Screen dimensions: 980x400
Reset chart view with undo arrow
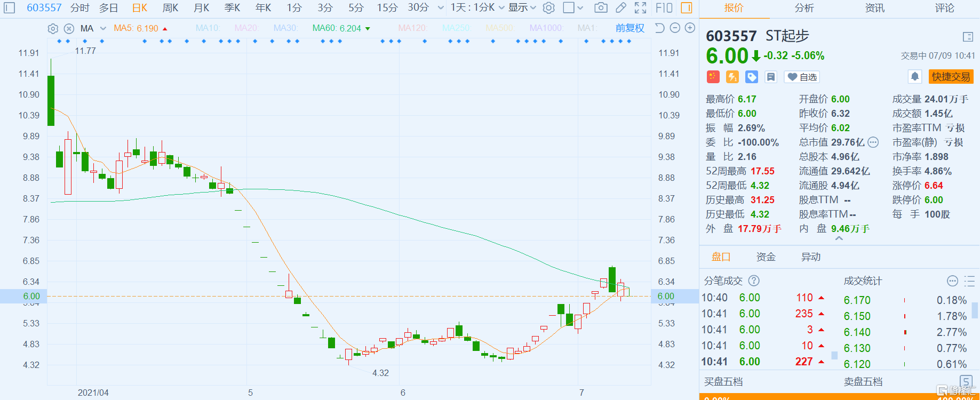click(x=660, y=28)
